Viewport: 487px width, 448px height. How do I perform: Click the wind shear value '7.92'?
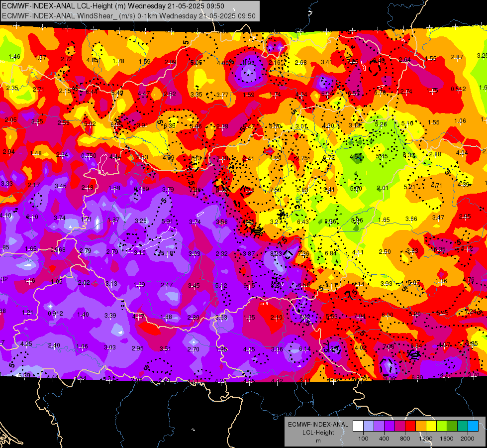point(304,317)
